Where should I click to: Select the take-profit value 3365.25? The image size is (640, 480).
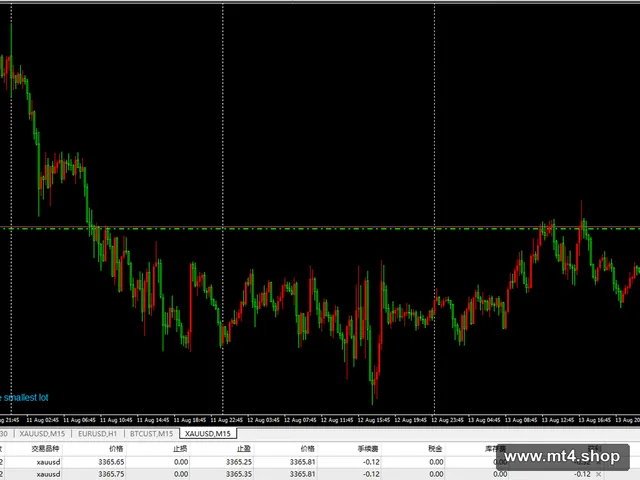point(239,462)
